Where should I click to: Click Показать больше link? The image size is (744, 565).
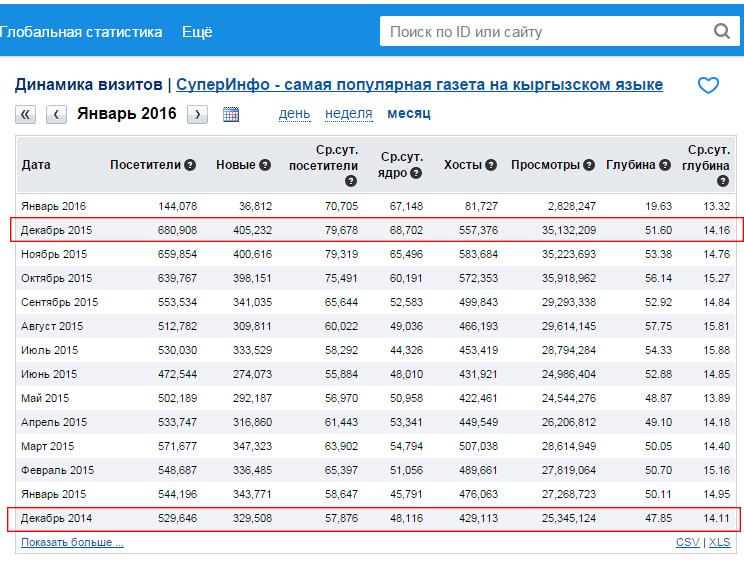[x=72, y=542]
